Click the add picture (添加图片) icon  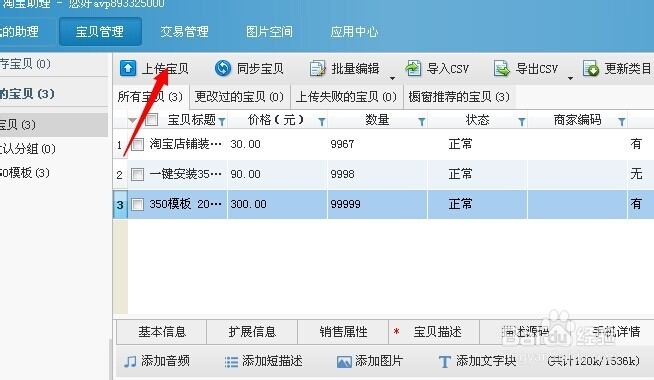point(344,362)
